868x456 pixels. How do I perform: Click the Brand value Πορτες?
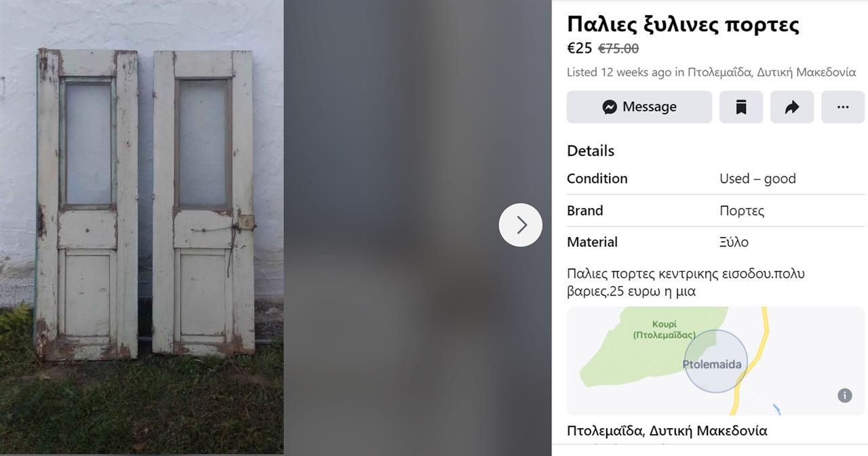pos(742,211)
